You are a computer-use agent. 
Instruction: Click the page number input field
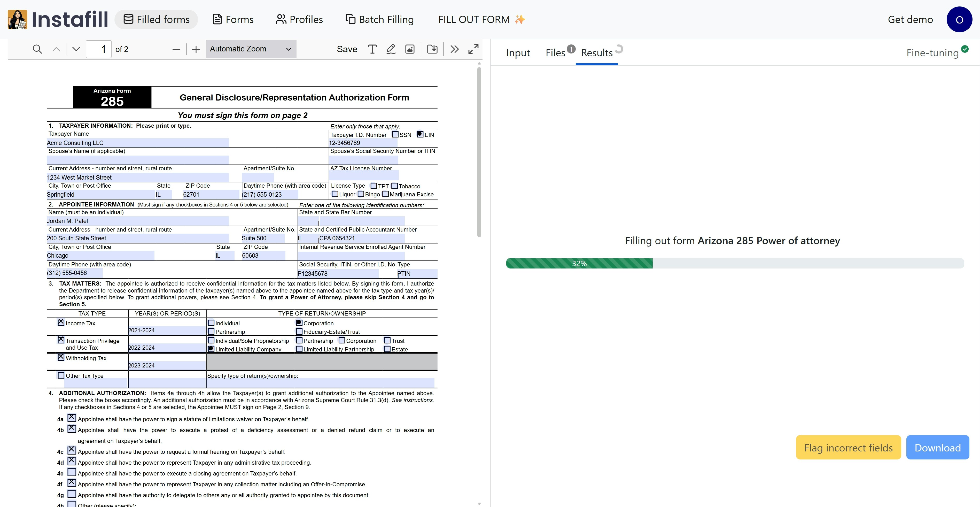(x=98, y=49)
